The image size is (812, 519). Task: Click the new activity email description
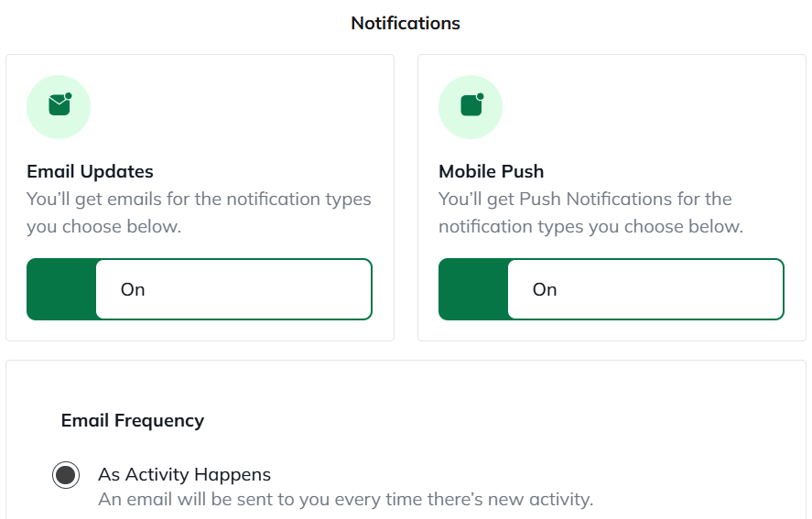pyautogui.click(x=345, y=500)
